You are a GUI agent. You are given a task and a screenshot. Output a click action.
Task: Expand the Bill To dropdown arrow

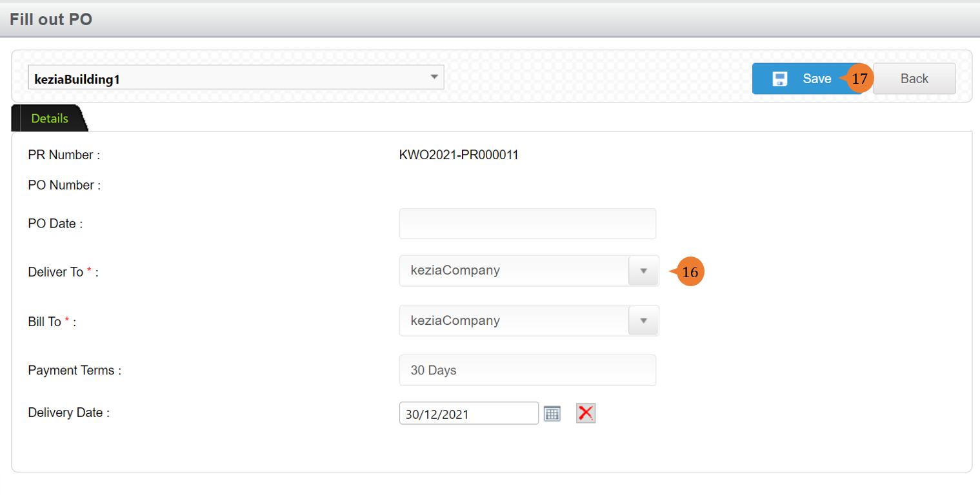point(643,320)
